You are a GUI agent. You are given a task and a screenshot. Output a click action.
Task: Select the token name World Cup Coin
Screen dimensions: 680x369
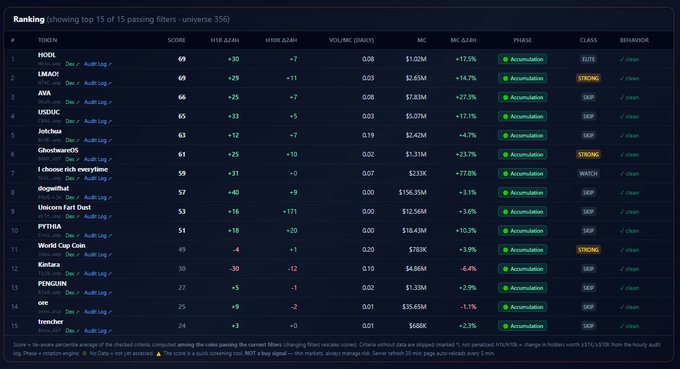tap(62, 246)
